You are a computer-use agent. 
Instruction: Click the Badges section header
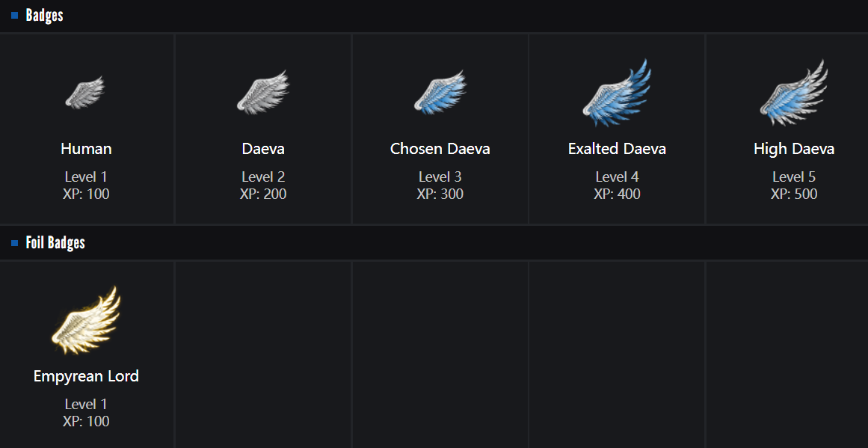pos(44,16)
